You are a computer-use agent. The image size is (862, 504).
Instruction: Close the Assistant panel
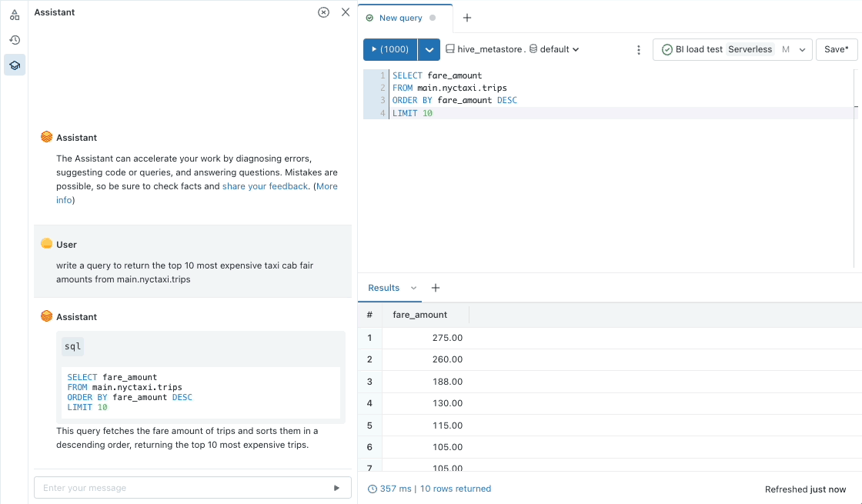[x=346, y=12]
